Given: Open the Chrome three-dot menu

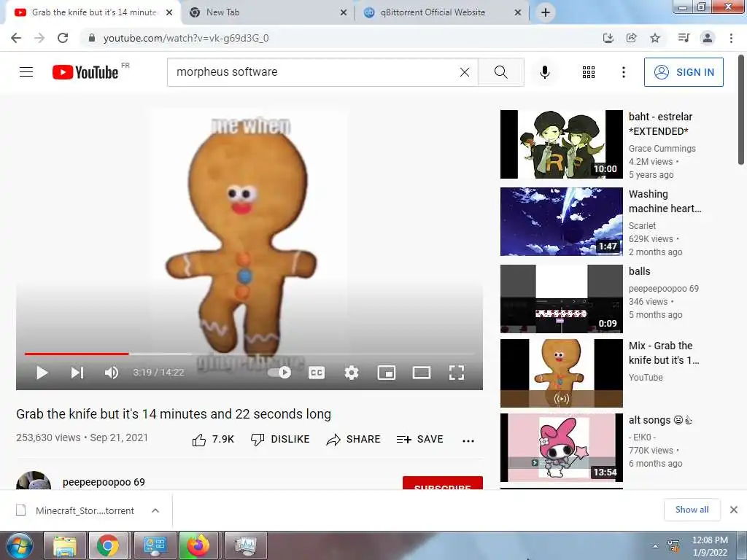Looking at the screenshot, I should tap(731, 38).
